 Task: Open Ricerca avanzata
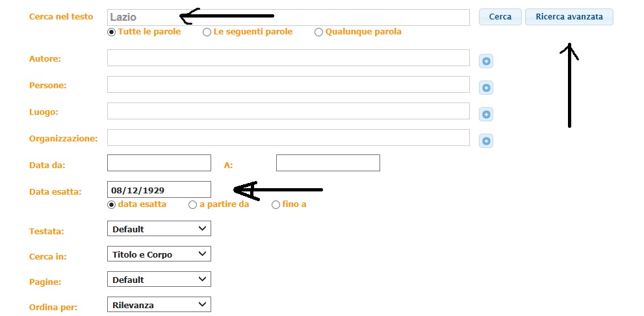tap(569, 17)
